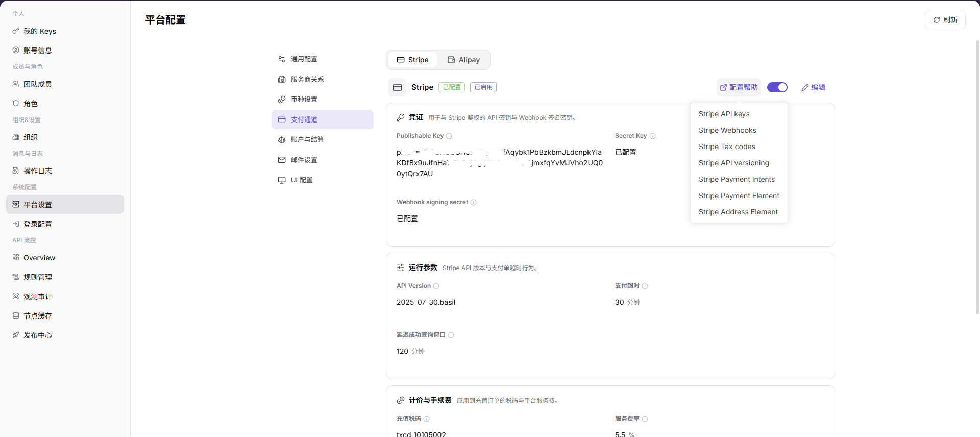Viewport: 980px width, 437px height.
Task: Click info icon next to Webhook signing secret
Action: [x=474, y=202]
